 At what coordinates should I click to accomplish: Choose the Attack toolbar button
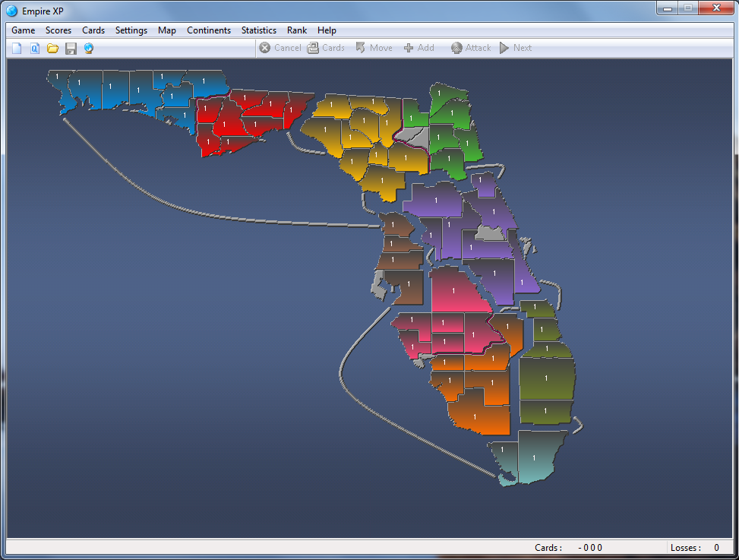coord(471,48)
